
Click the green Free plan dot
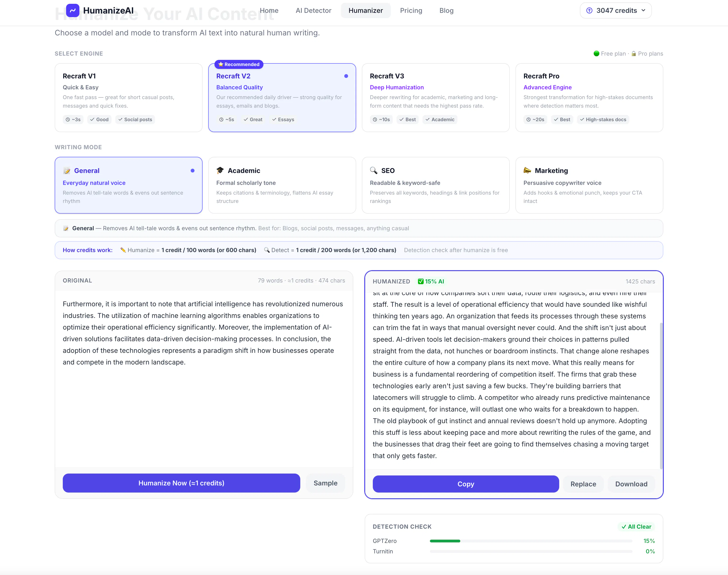tap(596, 53)
